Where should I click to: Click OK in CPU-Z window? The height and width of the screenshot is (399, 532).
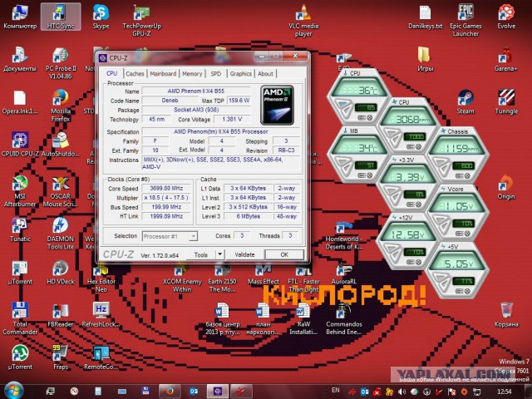pyautogui.click(x=284, y=254)
